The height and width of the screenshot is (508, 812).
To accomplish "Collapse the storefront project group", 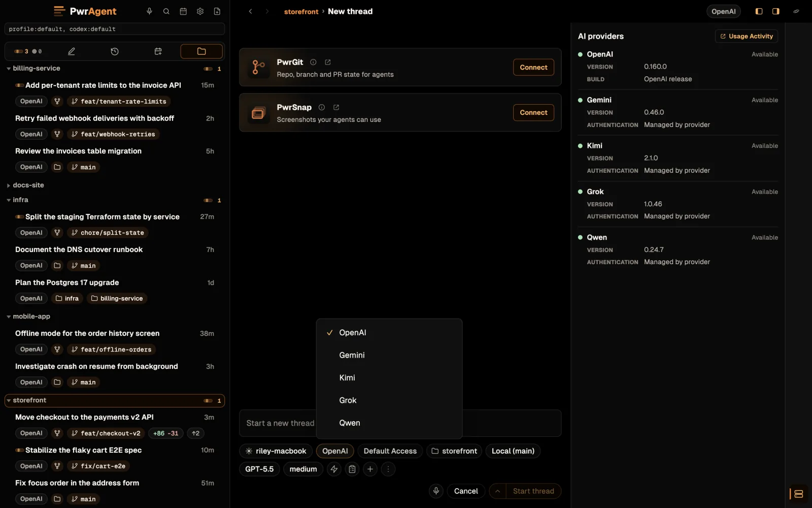I will tap(9, 400).
